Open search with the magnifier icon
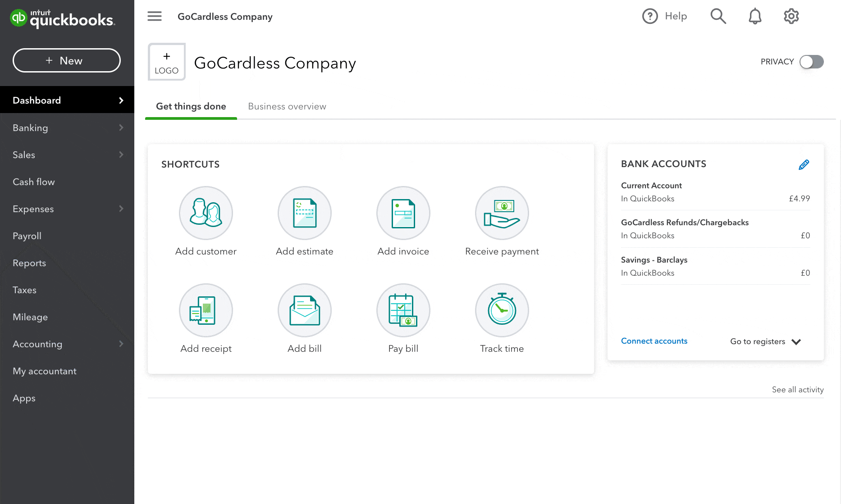 click(718, 16)
